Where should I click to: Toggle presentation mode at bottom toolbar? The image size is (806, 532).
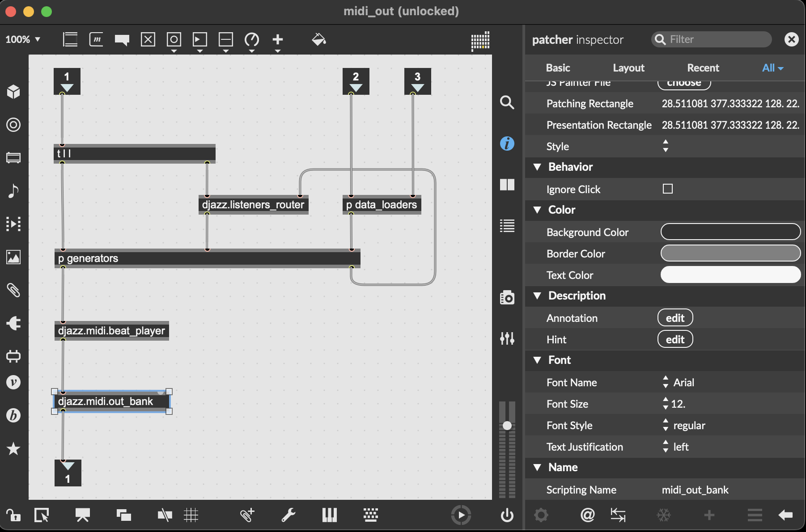pyautogui.click(x=82, y=515)
